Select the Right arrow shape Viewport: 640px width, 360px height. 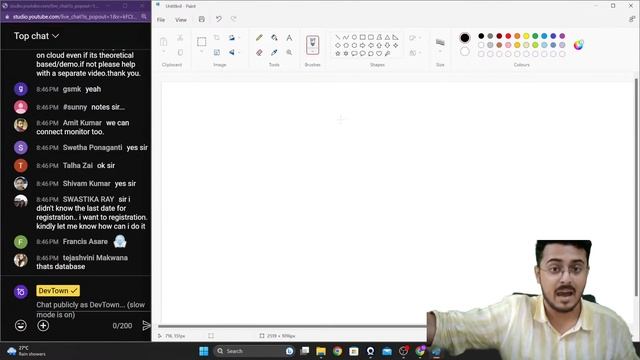362,45
